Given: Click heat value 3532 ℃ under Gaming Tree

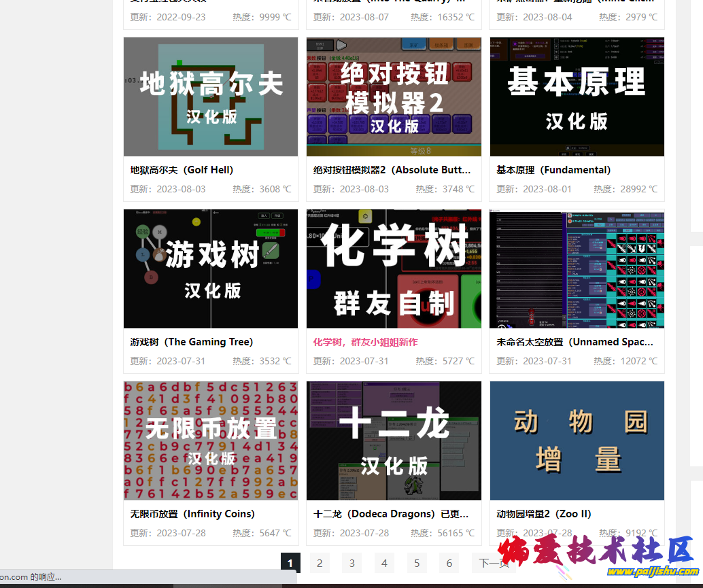Looking at the screenshot, I should pos(262,361).
